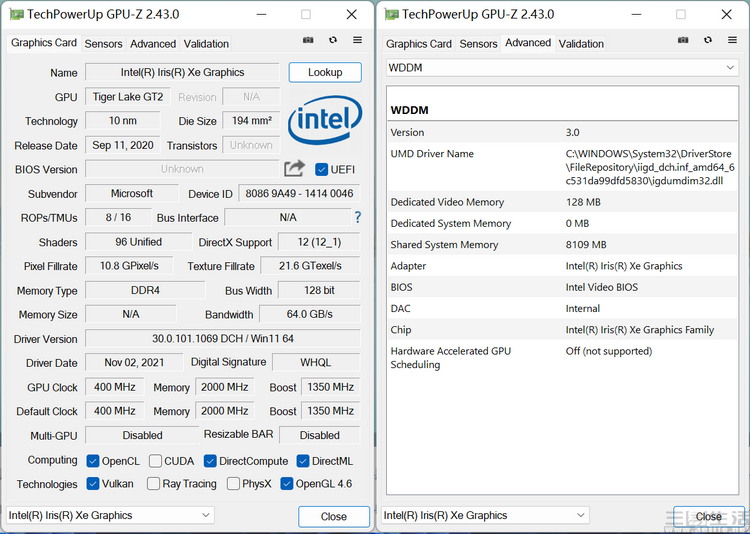Viewport: 750px width, 534px height.
Task: Open the GPU selector dropdown in right window
Action: pyautogui.click(x=485, y=515)
